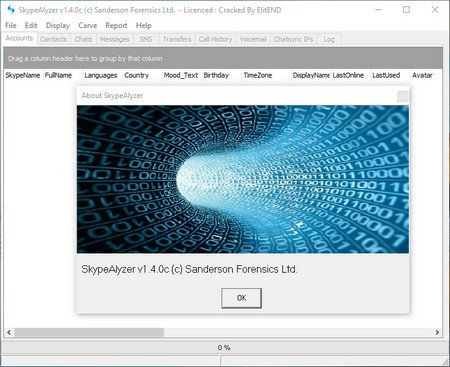450x367 pixels.
Task: Switch to the Call History tab
Action: click(x=215, y=39)
